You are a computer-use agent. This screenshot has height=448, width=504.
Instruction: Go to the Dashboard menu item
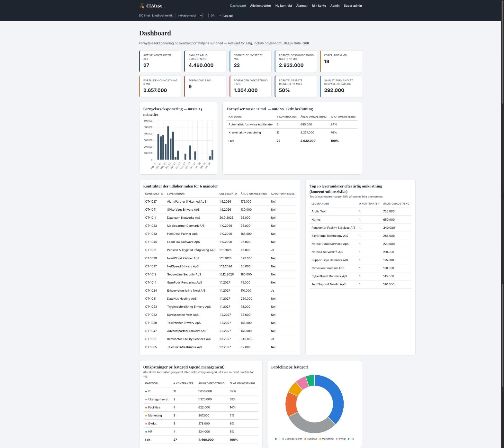click(x=238, y=6)
